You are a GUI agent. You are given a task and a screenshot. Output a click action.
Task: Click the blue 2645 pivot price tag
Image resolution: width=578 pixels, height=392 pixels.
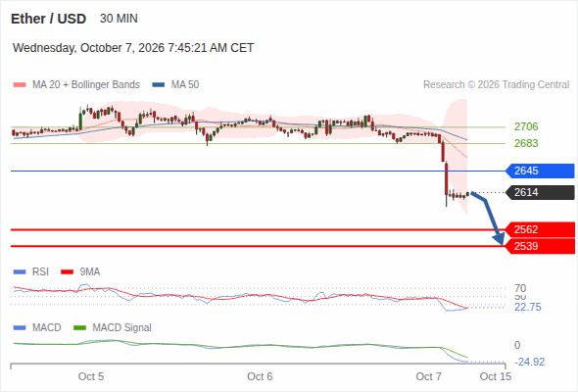(x=540, y=171)
